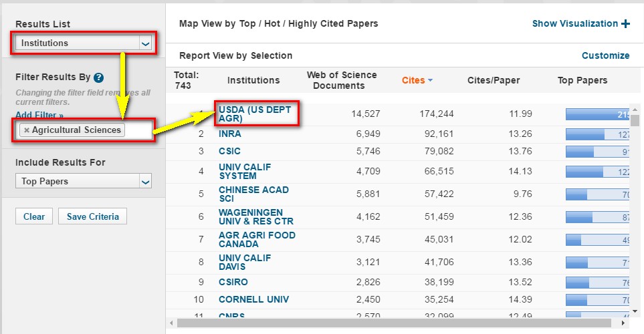Click the INRA top papers bar
644x334 pixels.
597,134
